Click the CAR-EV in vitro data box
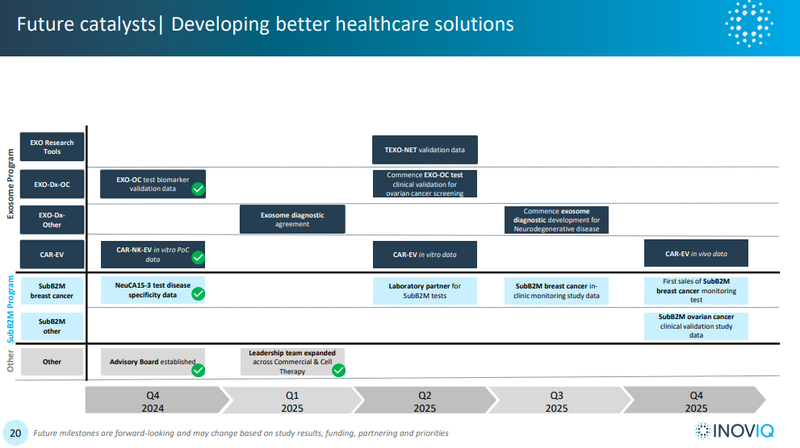This screenshot has width=800, height=448. click(425, 255)
